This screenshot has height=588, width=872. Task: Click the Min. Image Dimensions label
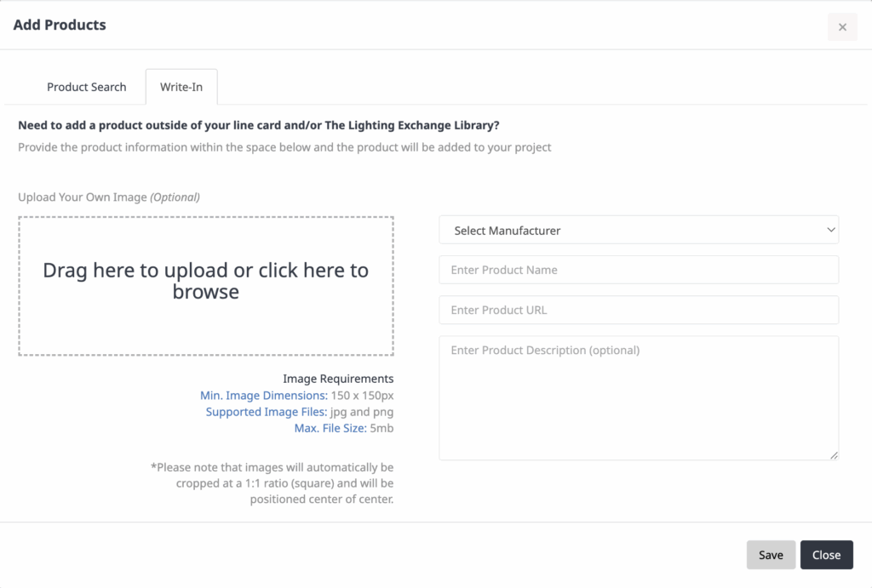[x=263, y=395]
